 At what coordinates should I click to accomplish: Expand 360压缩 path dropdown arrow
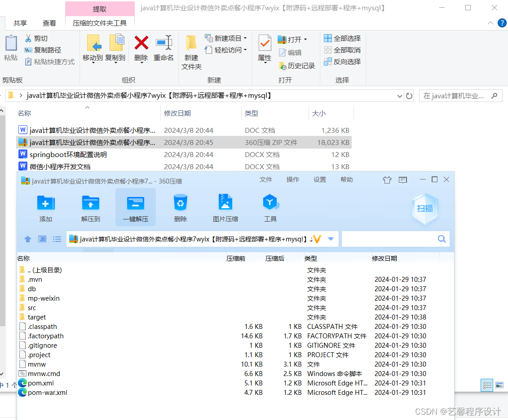point(331,239)
